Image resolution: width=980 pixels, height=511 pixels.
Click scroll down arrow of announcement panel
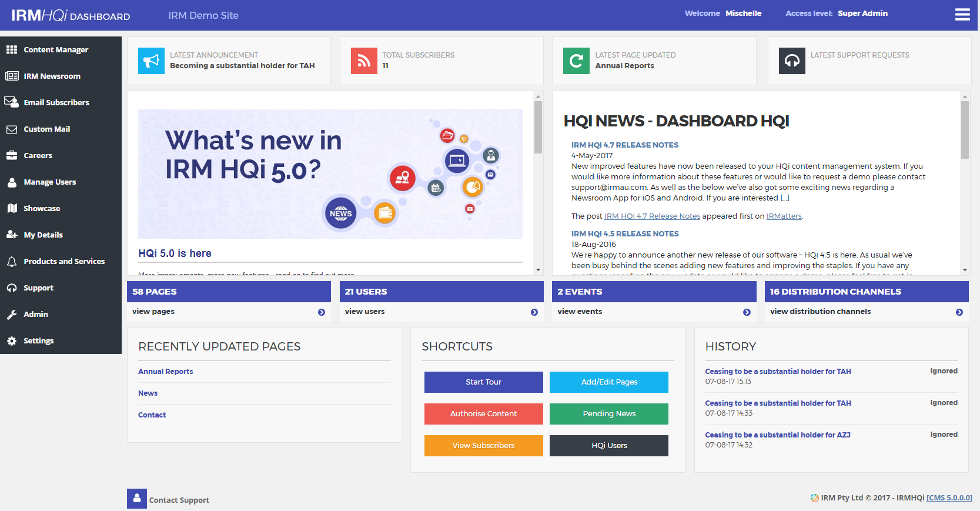(x=538, y=270)
